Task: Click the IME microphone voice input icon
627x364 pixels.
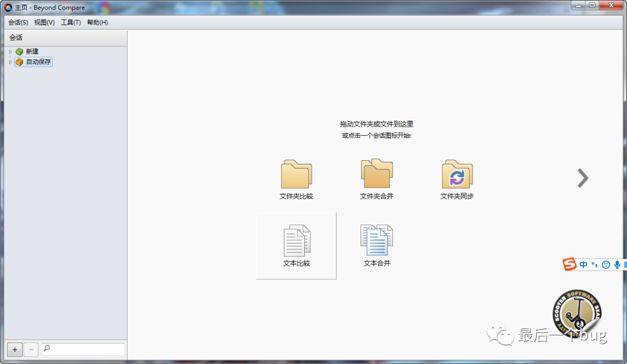Action: click(x=617, y=265)
